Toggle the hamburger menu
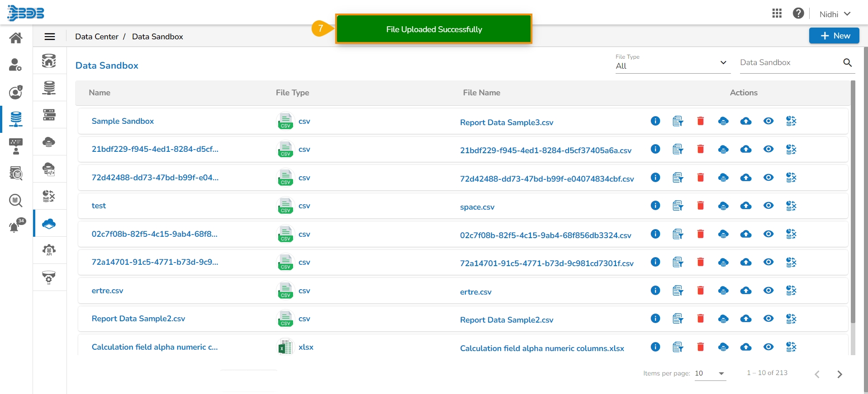868x394 pixels. 50,37
